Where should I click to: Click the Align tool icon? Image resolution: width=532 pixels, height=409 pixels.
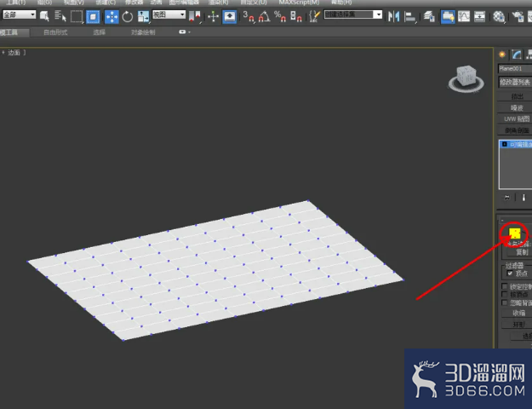click(x=410, y=17)
